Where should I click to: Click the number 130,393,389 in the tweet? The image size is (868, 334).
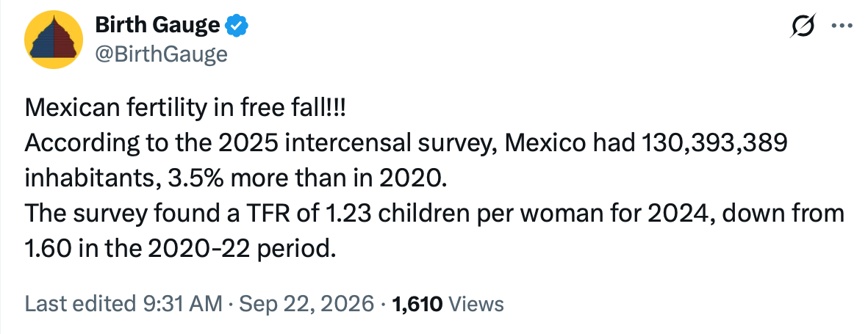714,144
